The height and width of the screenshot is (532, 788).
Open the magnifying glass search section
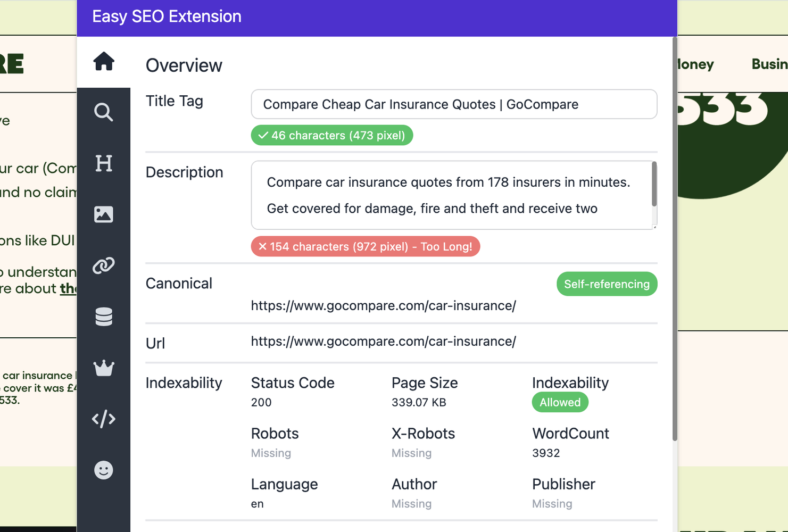104,112
